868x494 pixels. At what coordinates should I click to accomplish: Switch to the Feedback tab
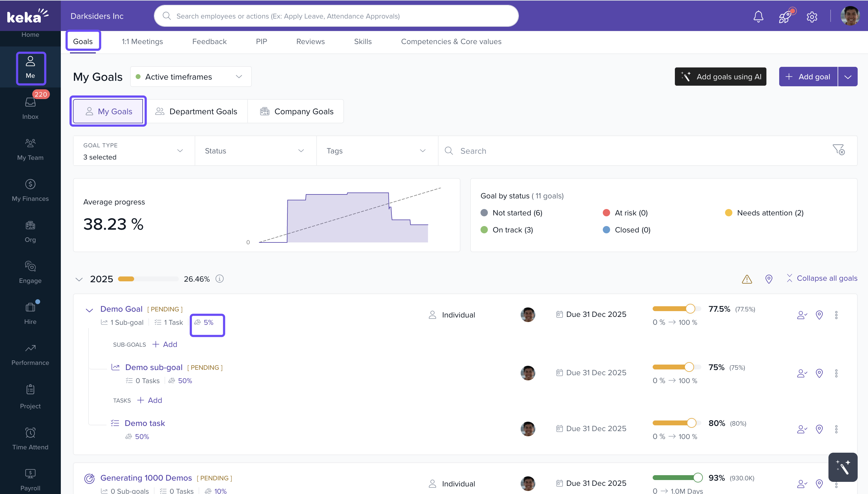point(209,41)
